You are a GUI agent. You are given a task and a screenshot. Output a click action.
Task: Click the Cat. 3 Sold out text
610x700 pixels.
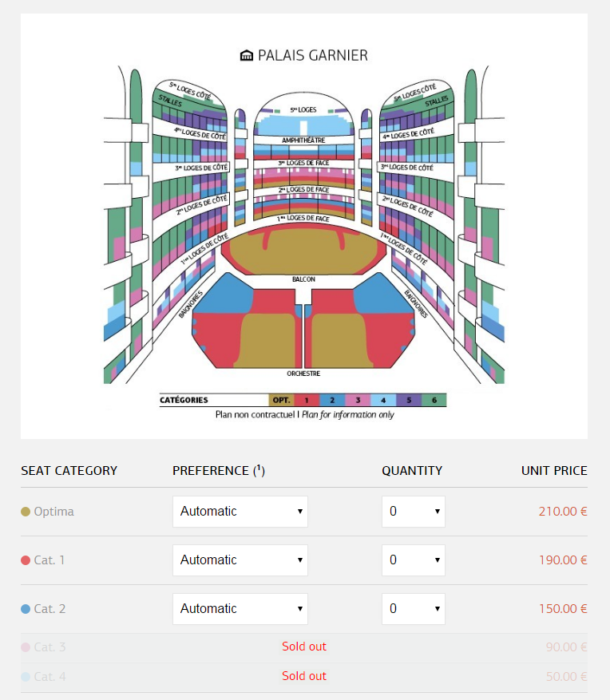point(304,647)
